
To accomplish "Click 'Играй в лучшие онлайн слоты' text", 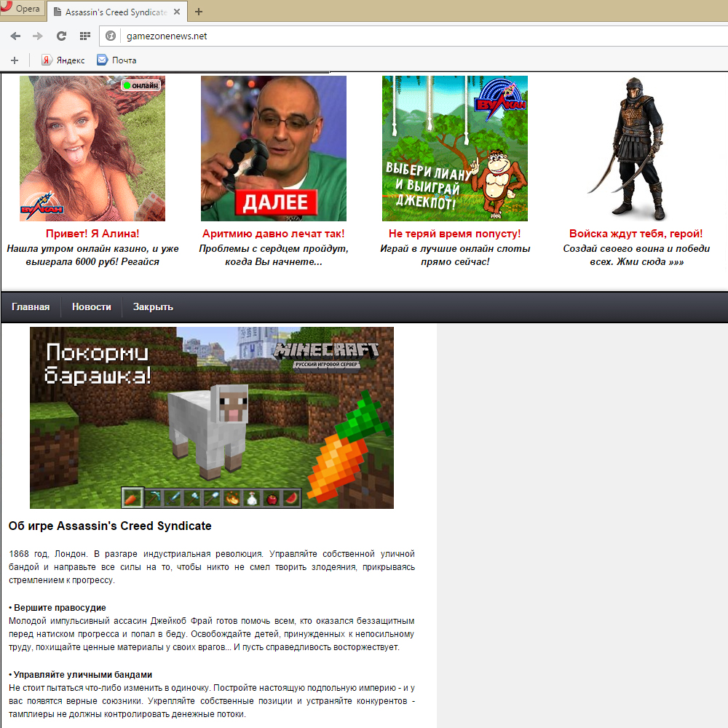I will click(455, 255).
